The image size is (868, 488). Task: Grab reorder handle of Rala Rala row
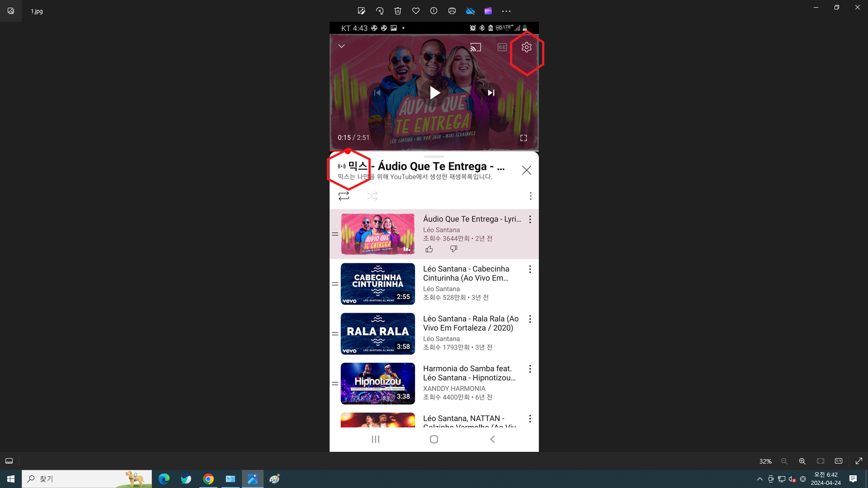coord(335,334)
